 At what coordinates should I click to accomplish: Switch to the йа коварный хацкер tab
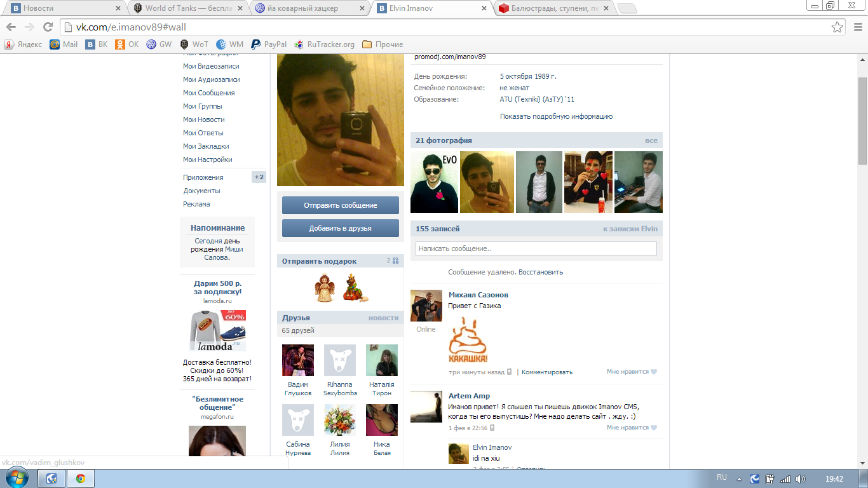pos(309,8)
